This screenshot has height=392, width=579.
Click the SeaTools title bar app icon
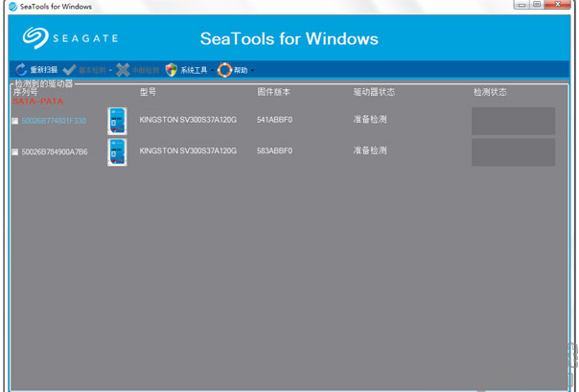12,7
